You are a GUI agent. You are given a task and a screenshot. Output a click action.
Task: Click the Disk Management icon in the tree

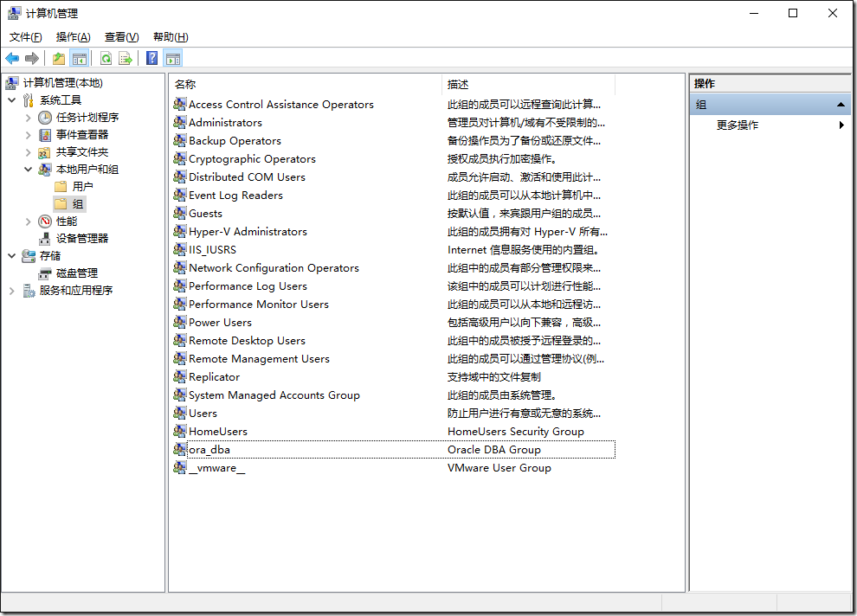pyautogui.click(x=45, y=273)
